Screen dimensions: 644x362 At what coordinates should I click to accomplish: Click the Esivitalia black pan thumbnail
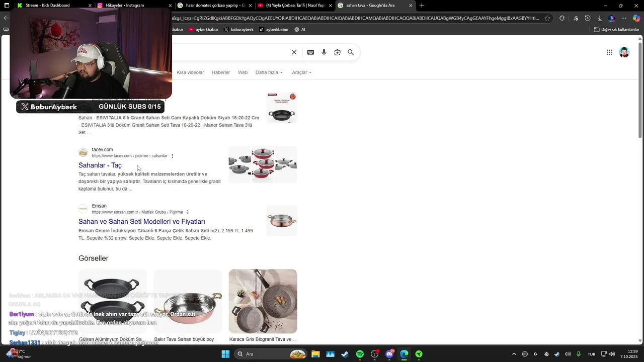click(282, 108)
